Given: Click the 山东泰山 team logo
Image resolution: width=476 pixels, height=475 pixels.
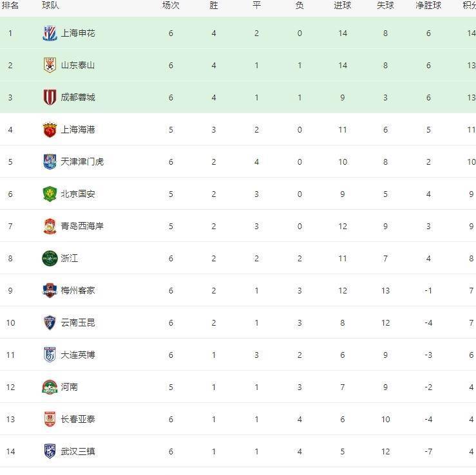Looking at the screenshot, I should [50, 65].
